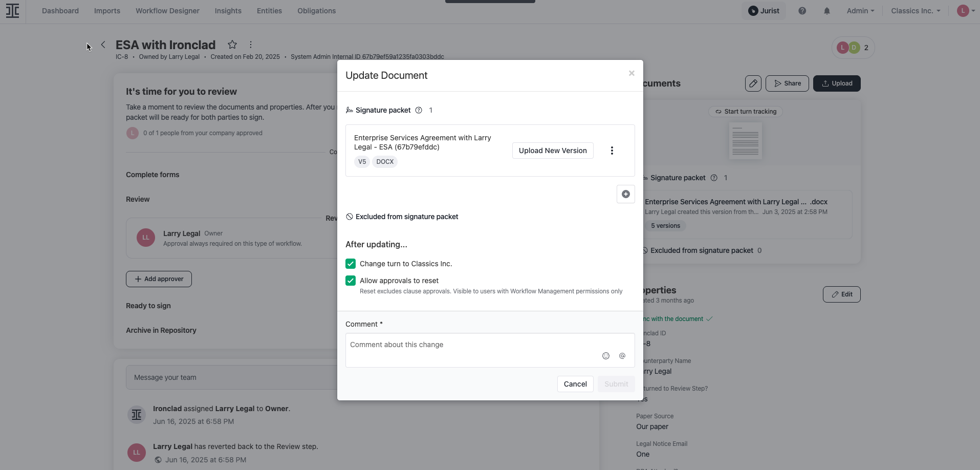Switch to the Workflow Designer tab

pyautogui.click(x=167, y=10)
